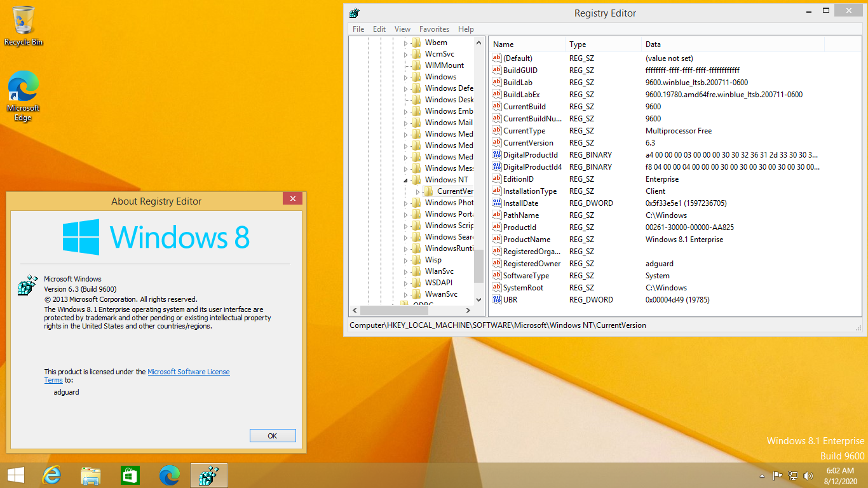Open the Start button on the taskbar
The width and height of the screenshot is (868, 488).
(16, 475)
